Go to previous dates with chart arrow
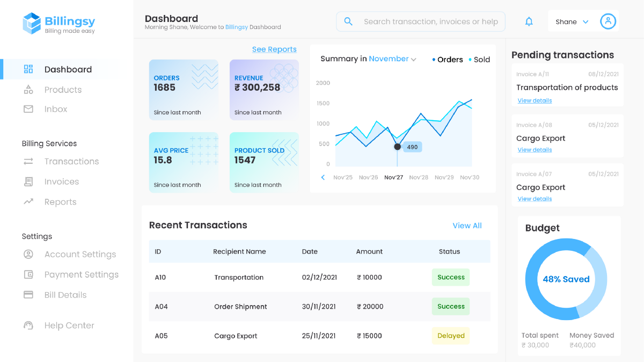The width and height of the screenshot is (644, 362). point(323,177)
